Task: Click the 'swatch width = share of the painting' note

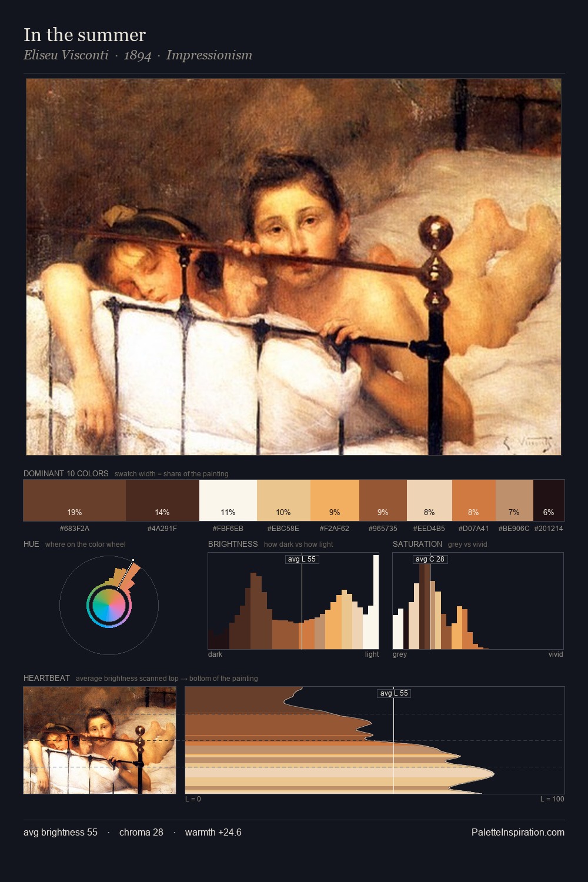Action: point(172,474)
